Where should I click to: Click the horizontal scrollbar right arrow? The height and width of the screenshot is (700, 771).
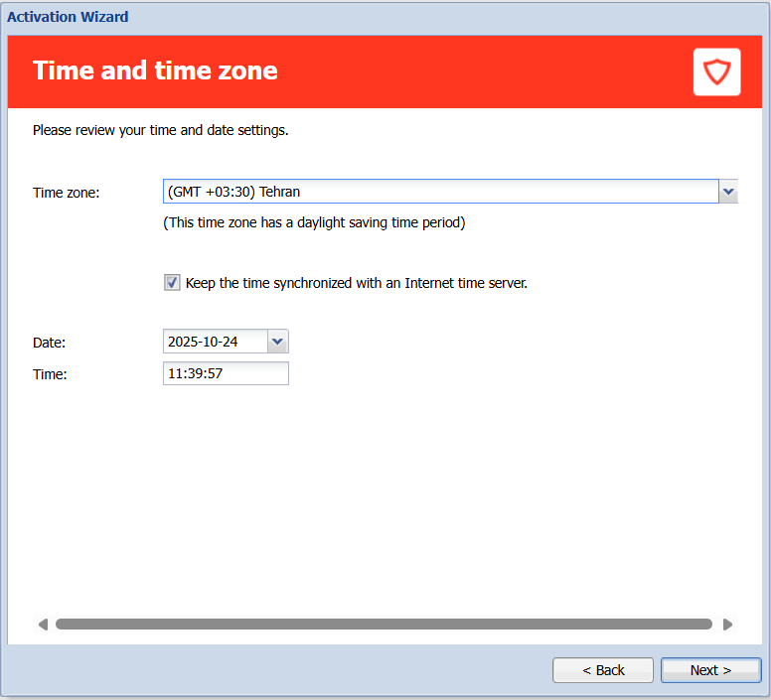tap(727, 625)
